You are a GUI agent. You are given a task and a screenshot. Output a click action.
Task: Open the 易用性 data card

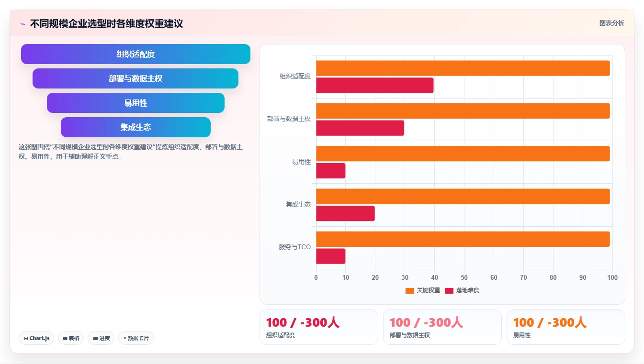(566, 327)
